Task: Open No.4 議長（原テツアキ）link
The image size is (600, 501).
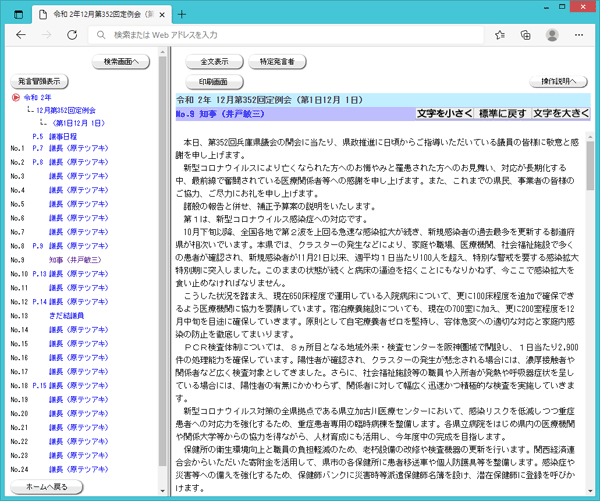Action: (x=78, y=190)
